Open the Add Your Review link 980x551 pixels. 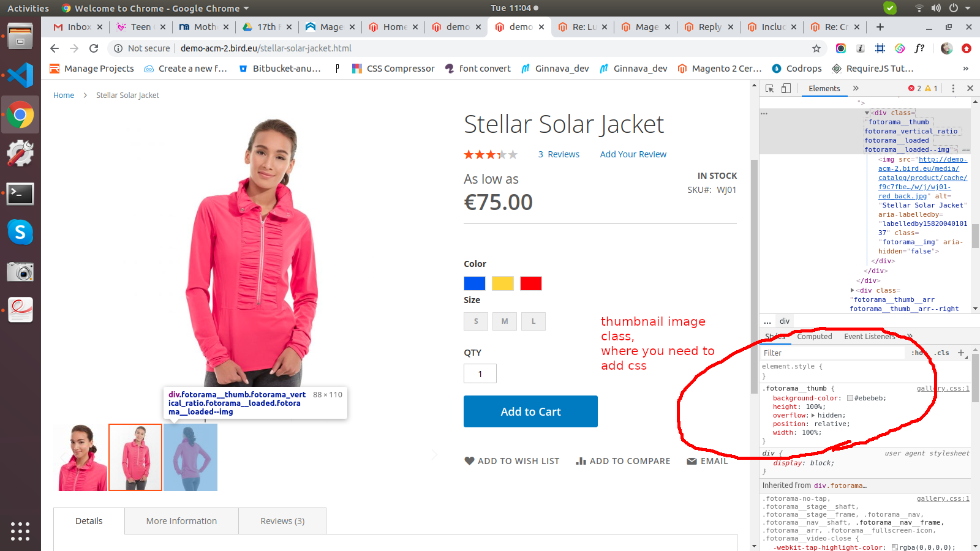[633, 154]
